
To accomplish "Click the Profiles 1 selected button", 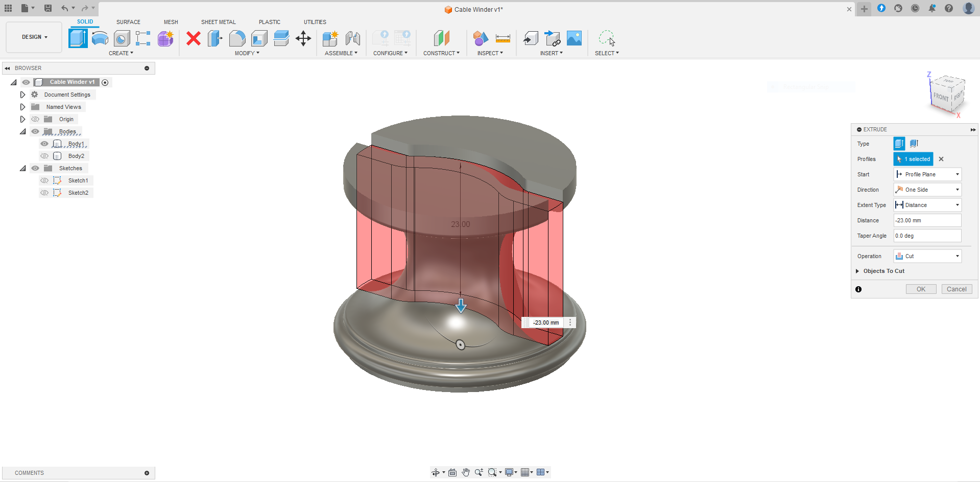I will point(913,159).
